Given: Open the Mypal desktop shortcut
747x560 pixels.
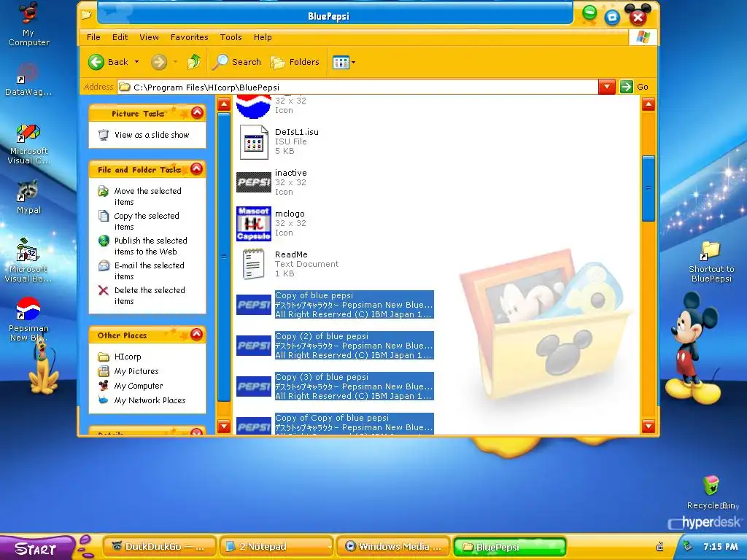Looking at the screenshot, I should [x=28, y=197].
